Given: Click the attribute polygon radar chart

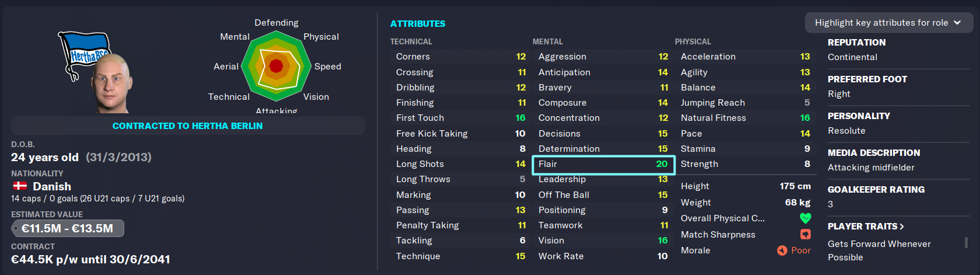Looking at the screenshot, I should (x=276, y=67).
